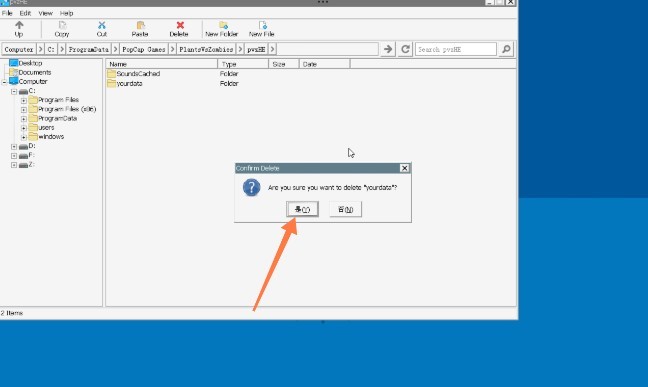Expand the D: drive node
The width and height of the screenshot is (648, 387).
tap(14, 147)
